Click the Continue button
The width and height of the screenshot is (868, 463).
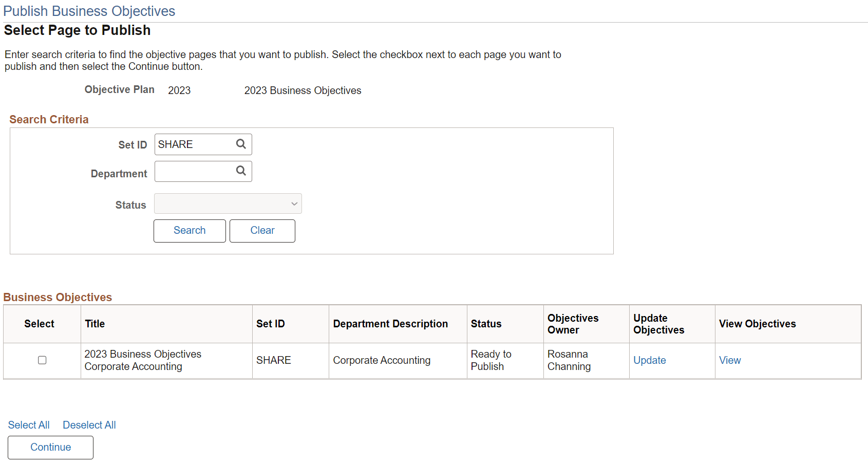click(50, 447)
